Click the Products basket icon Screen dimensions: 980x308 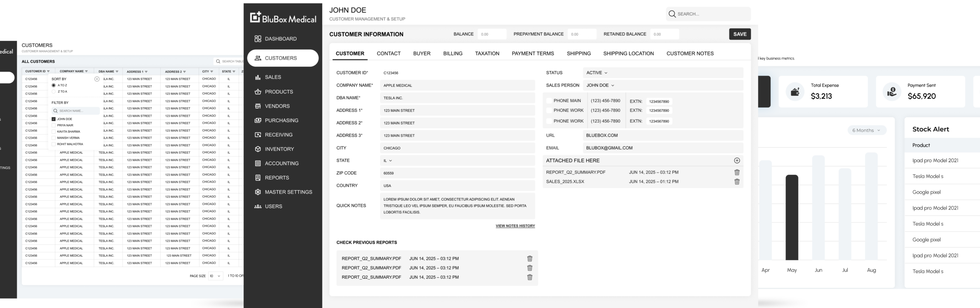point(258,92)
